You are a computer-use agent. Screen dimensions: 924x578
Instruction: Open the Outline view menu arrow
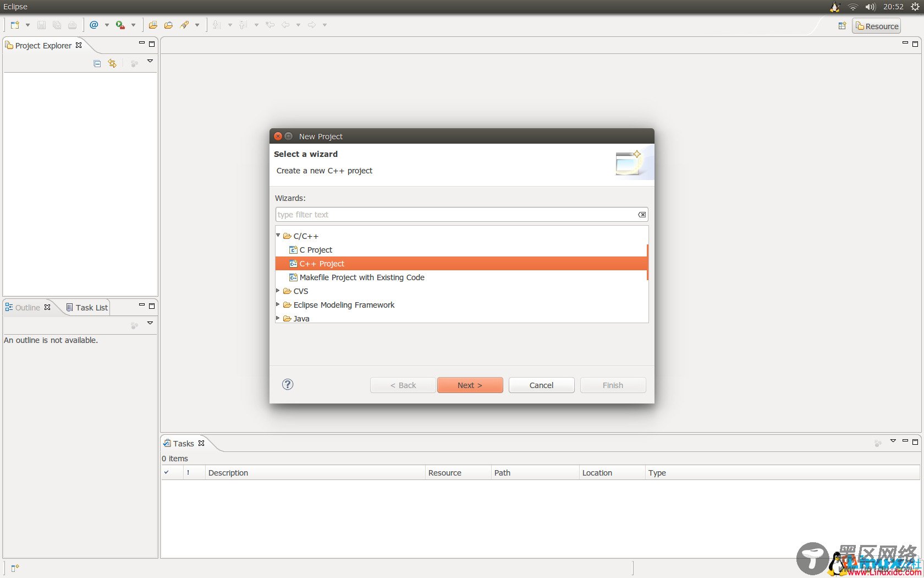pos(150,323)
